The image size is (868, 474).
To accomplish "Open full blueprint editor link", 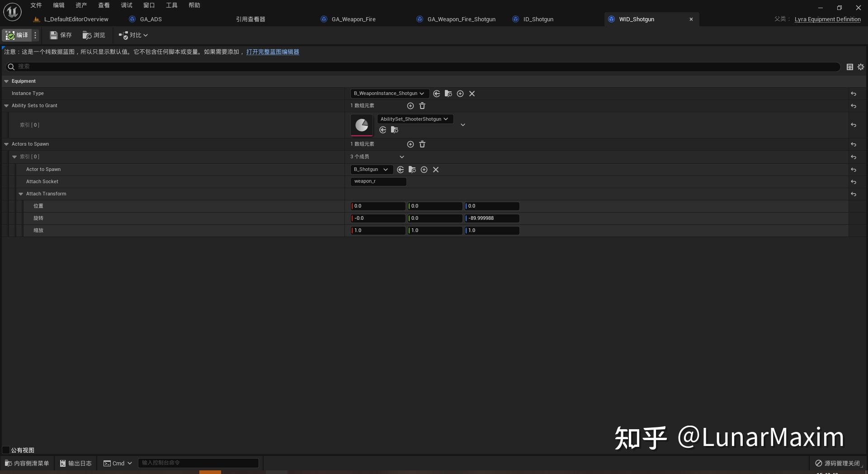I will pos(273,52).
